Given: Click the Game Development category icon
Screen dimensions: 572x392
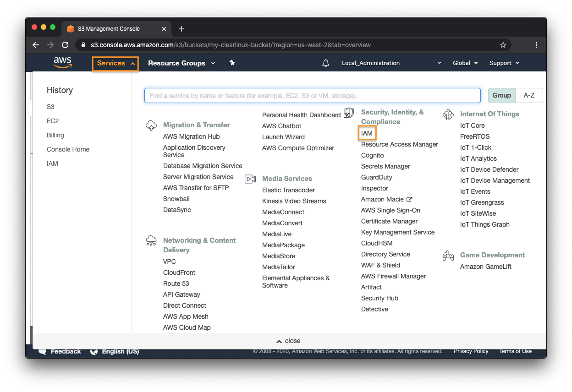Looking at the screenshot, I should [x=448, y=256].
